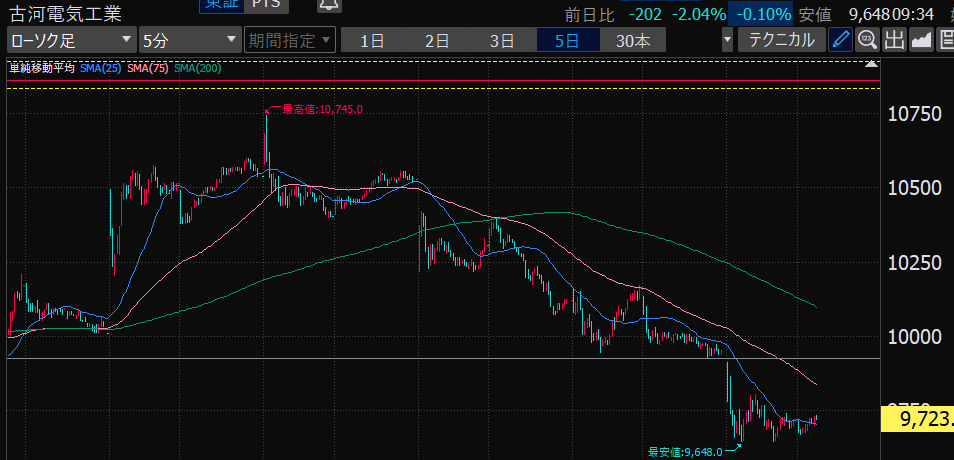Screen dimensions: 954x460
Task: Activate the pencil drawing tool
Action: click(x=841, y=40)
